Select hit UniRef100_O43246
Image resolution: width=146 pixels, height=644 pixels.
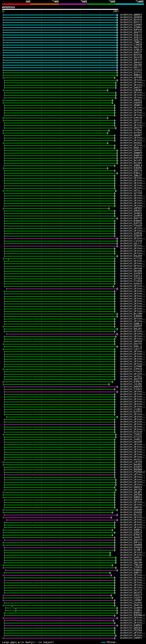tap(131, 110)
